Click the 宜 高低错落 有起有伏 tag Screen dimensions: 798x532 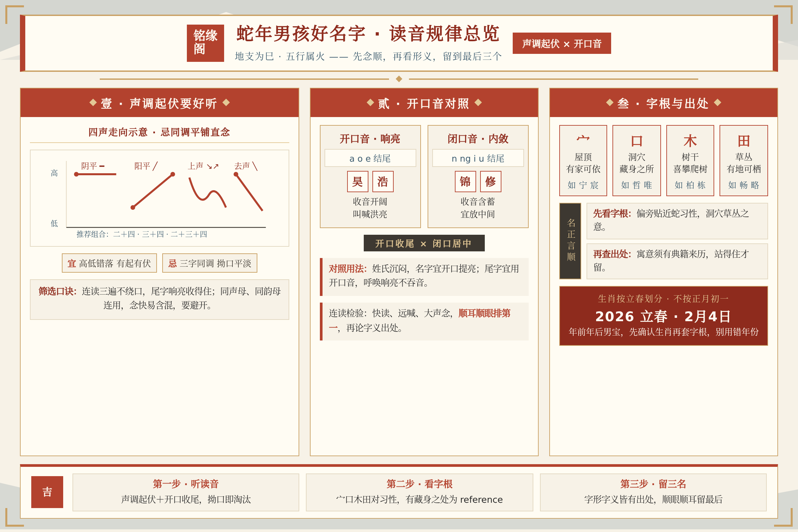coord(109,263)
